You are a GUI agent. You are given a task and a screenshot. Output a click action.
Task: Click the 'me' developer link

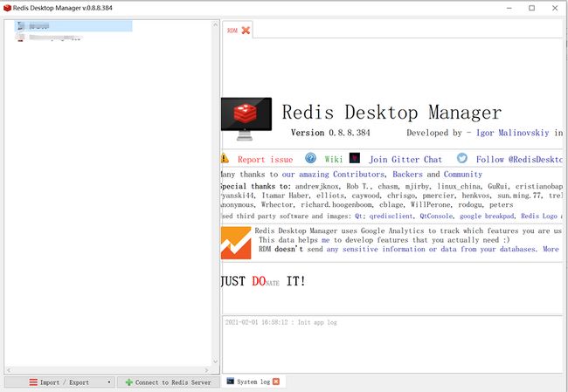[326, 240]
